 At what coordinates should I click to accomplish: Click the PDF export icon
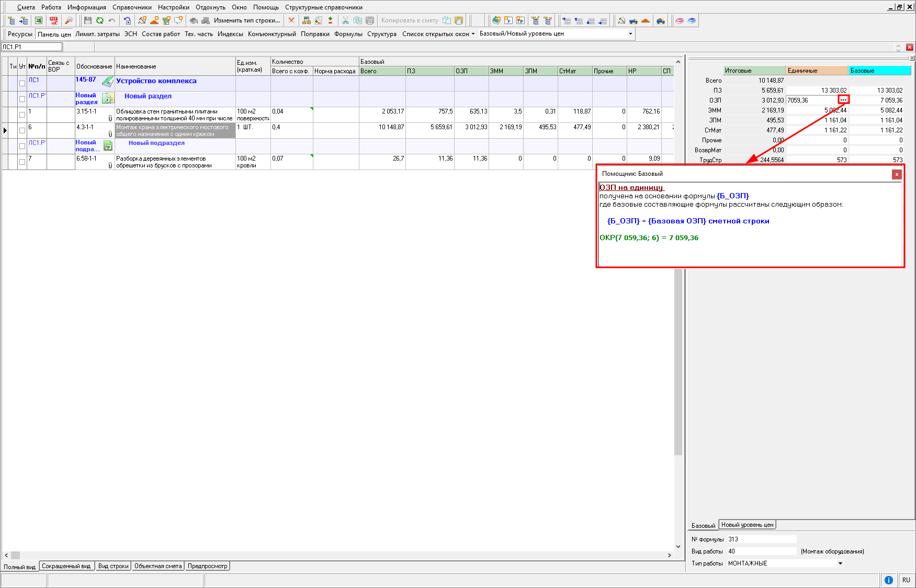pyautogui.click(x=54, y=20)
